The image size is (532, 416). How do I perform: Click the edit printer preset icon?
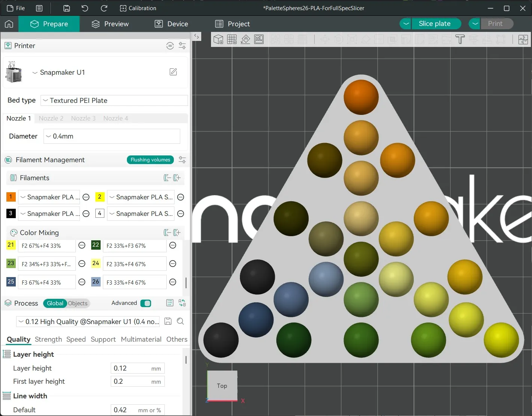click(173, 72)
